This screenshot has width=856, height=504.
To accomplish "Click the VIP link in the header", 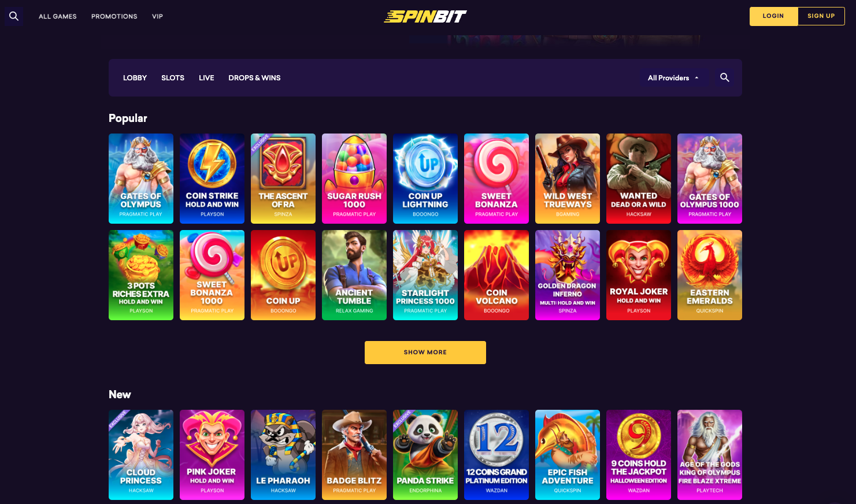I will click(x=157, y=16).
